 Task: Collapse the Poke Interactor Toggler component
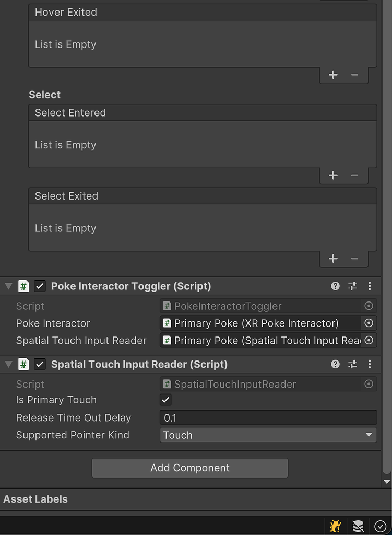coord(8,286)
